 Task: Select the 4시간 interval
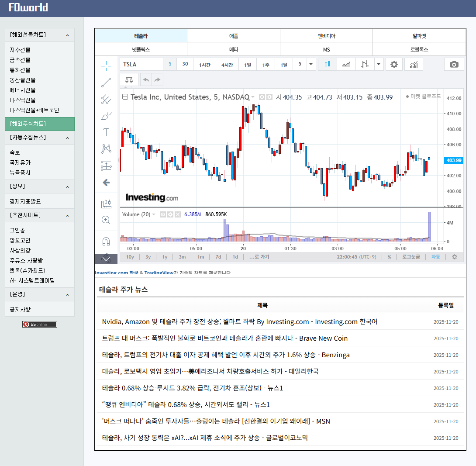click(x=227, y=65)
